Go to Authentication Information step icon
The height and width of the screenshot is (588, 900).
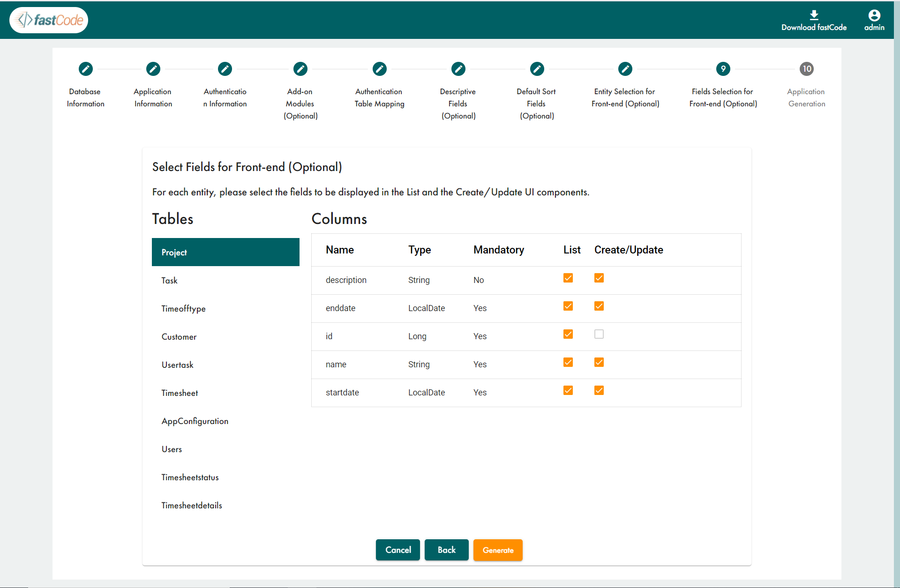225,69
